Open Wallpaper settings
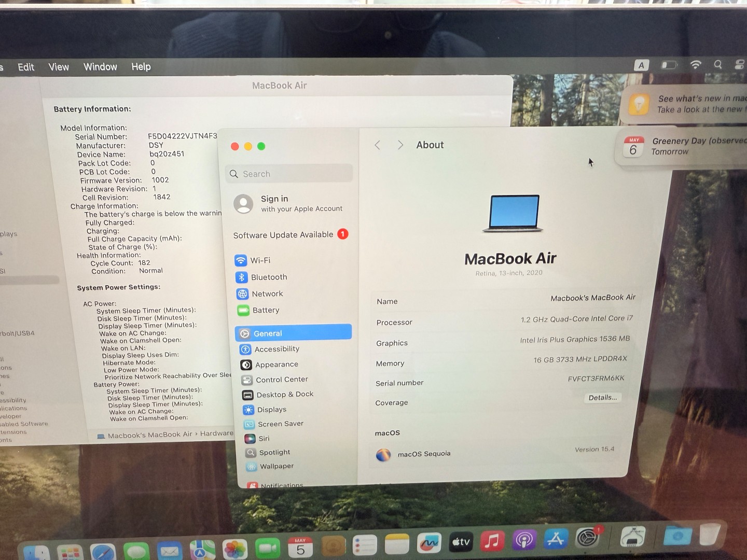 click(x=270, y=466)
